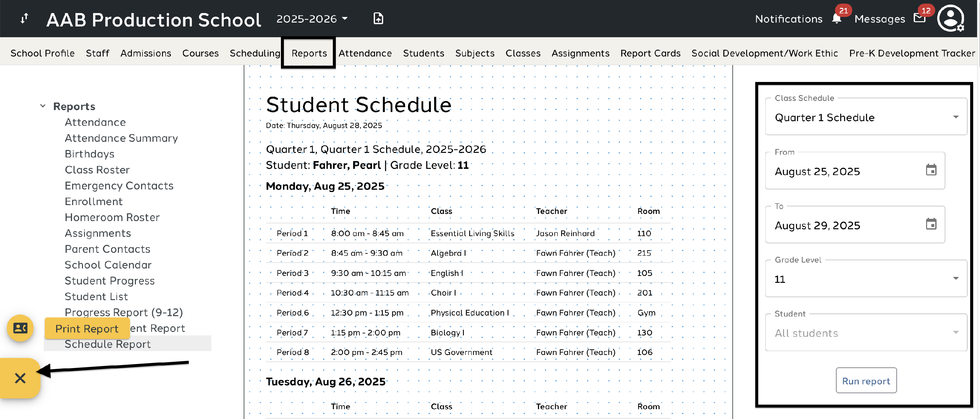Screen dimensions: 980x419
Task: Open the notifications bell icon
Action: (x=837, y=19)
